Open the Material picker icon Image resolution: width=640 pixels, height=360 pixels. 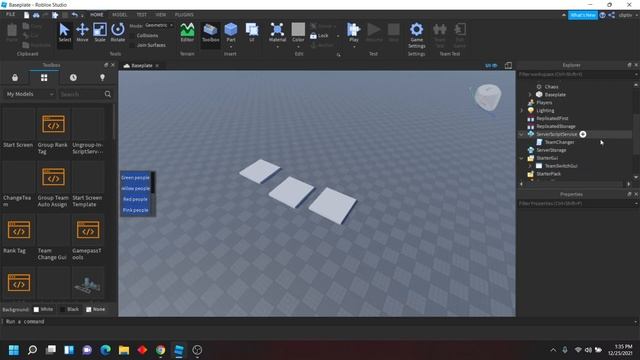277,29
